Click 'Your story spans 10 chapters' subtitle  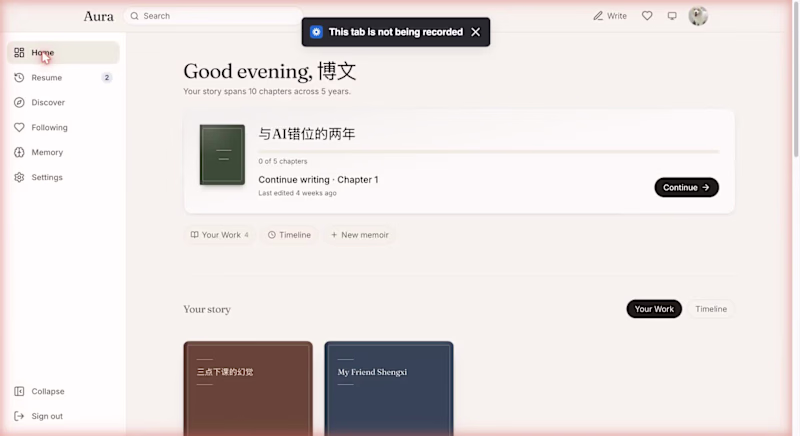tap(267, 91)
